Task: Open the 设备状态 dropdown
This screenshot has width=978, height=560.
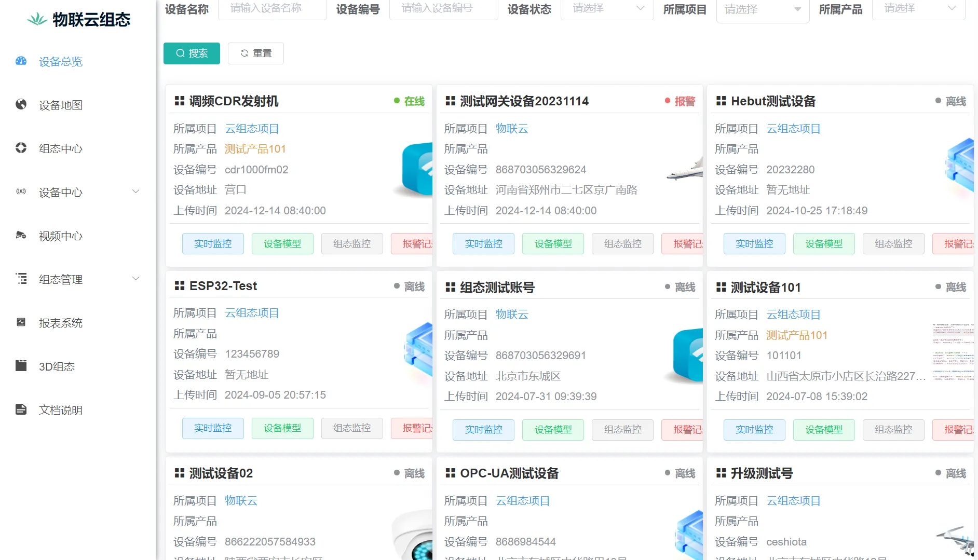Action: 607,9
